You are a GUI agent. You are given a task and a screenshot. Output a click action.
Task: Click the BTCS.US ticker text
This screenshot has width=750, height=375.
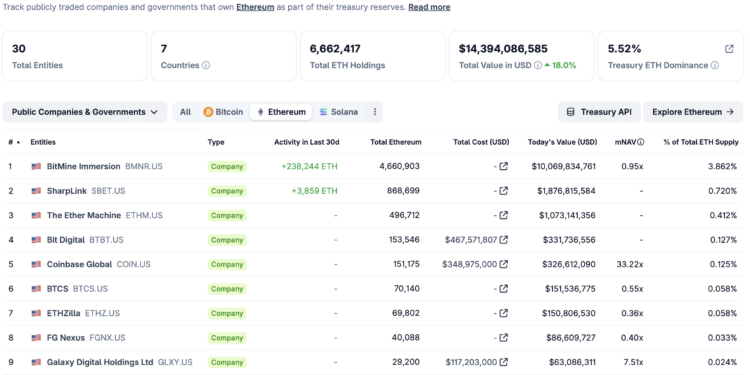click(x=90, y=289)
